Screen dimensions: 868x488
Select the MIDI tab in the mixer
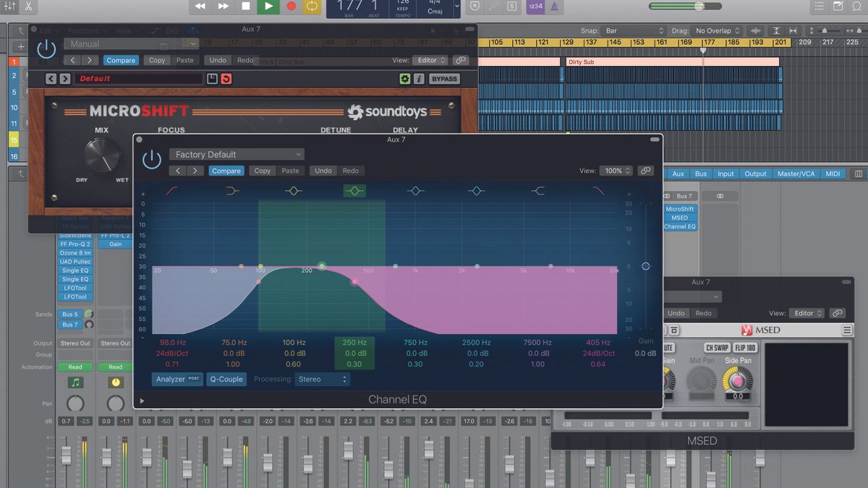pyautogui.click(x=832, y=174)
